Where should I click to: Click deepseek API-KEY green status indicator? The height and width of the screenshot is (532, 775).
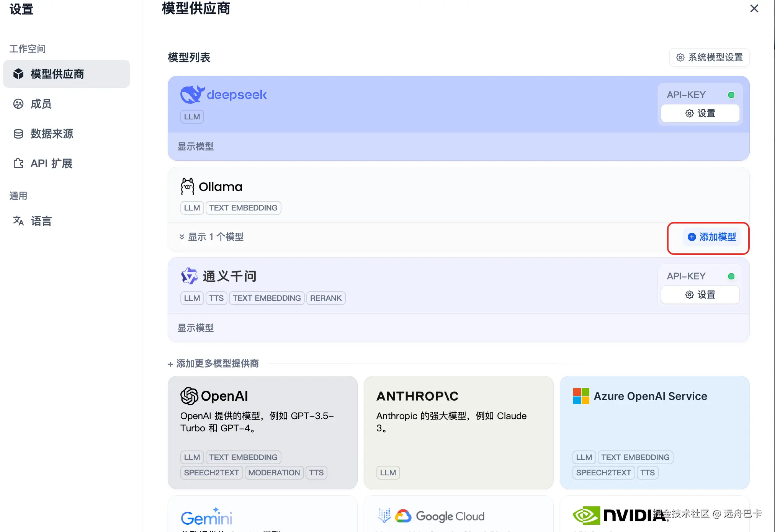point(731,95)
